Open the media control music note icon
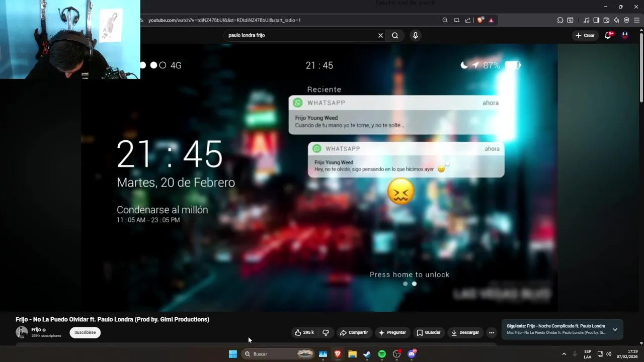The image size is (644, 362). 586,20
